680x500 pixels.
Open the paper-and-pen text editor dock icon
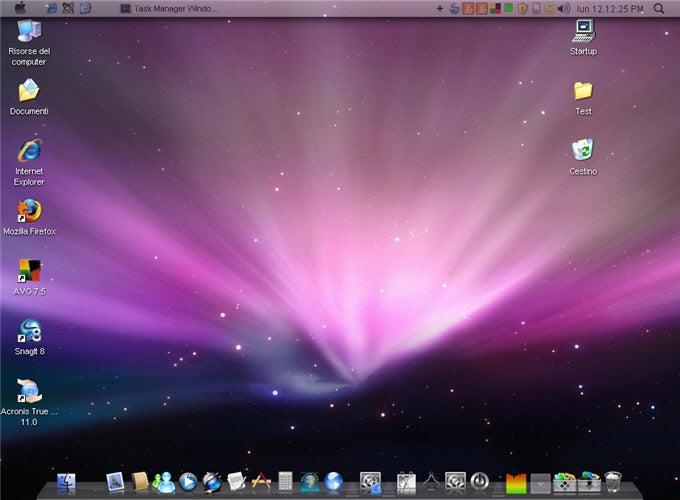coord(236,482)
